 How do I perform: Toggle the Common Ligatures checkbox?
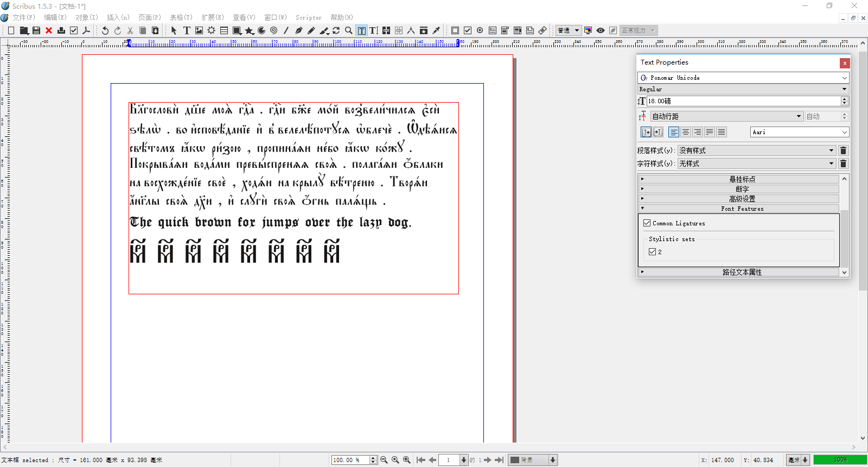[647, 223]
